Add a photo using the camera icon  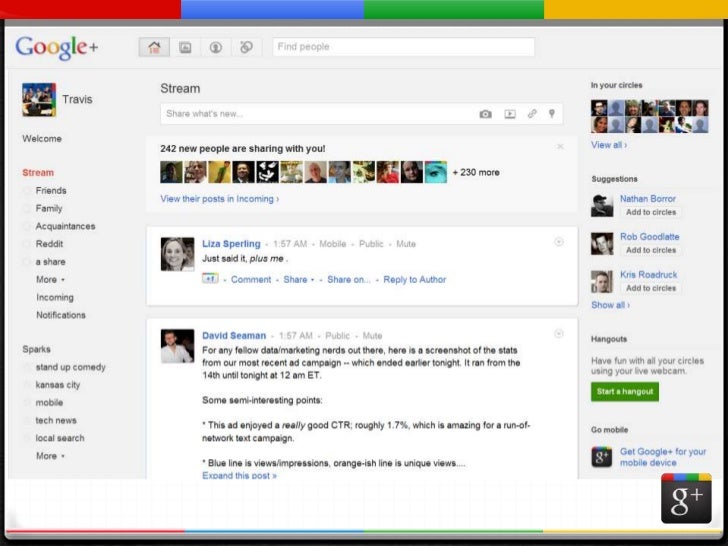pyautogui.click(x=486, y=114)
